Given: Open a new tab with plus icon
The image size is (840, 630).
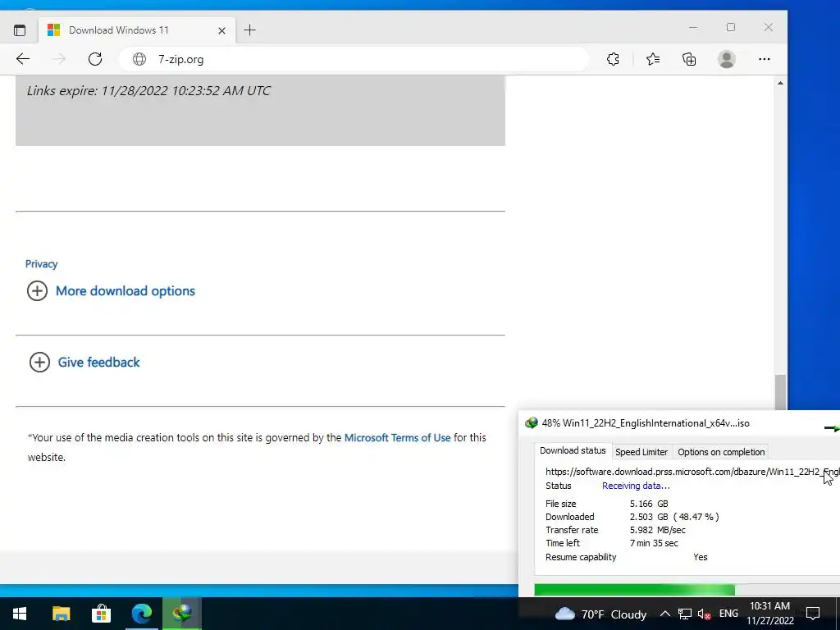Looking at the screenshot, I should [249, 30].
